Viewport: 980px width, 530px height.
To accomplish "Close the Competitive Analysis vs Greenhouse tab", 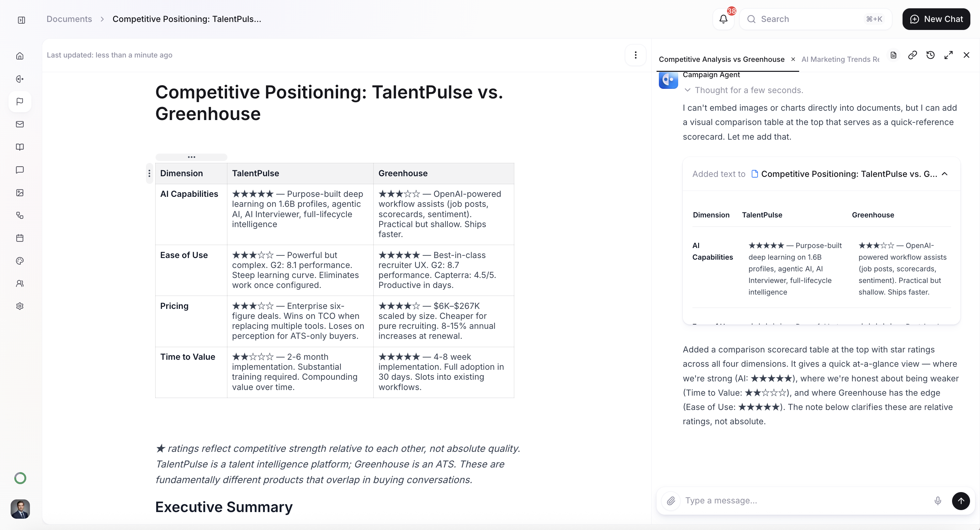I will (x=793, y=60).
